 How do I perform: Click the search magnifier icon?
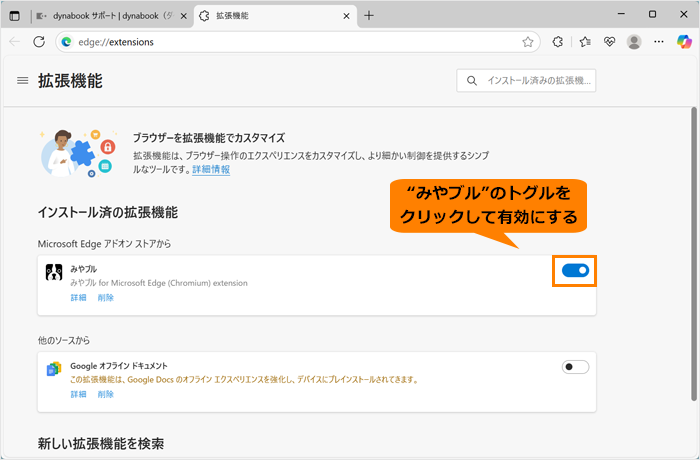click(471, 81)
